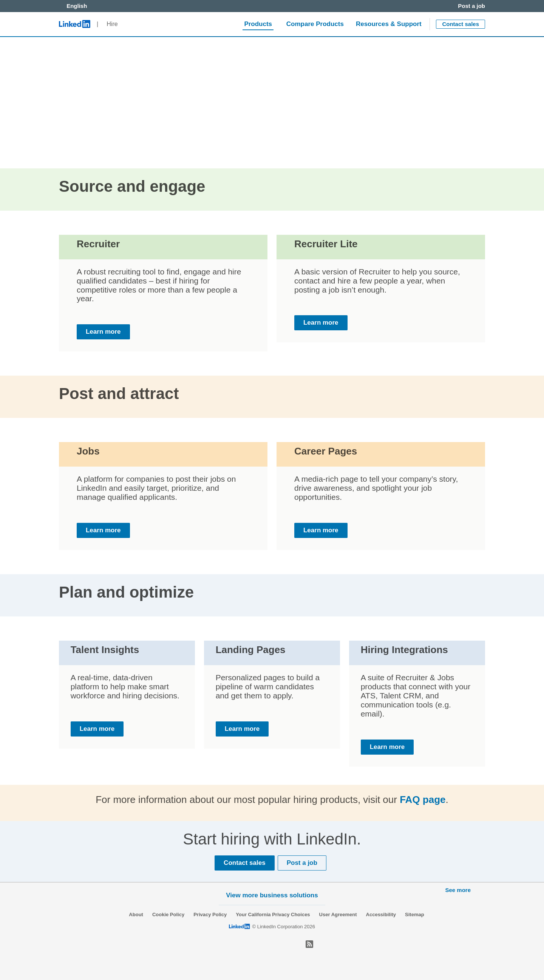Expand the Resources & Support menu
The width and height of the screenshot is (544, 980).
click(388, 24)
